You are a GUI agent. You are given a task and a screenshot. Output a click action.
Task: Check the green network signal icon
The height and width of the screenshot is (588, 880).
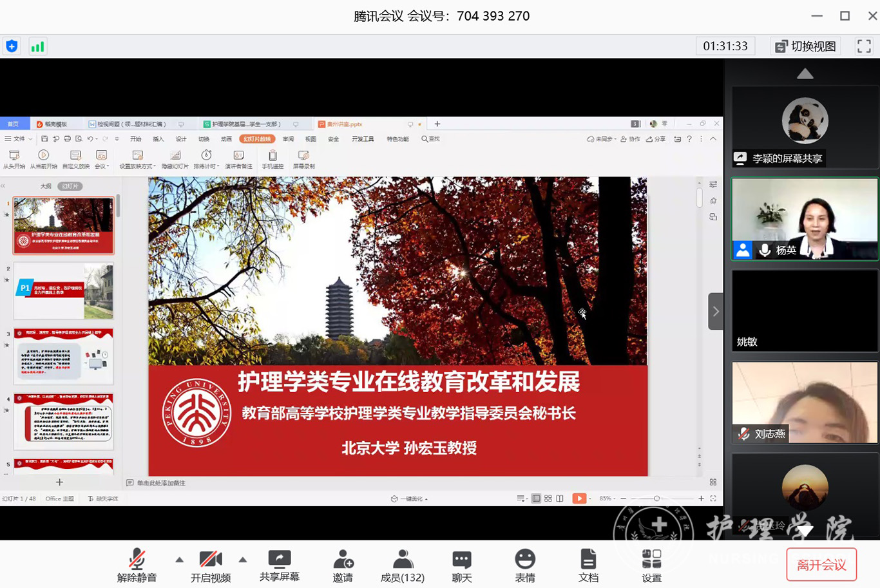point(38,46)
